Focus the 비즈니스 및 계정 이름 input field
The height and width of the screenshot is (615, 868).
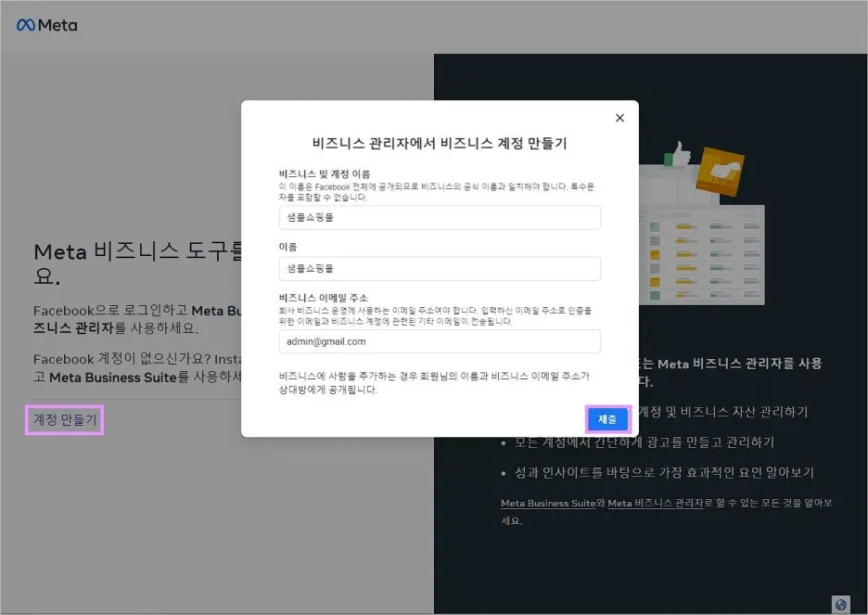(x=440, y=218)
